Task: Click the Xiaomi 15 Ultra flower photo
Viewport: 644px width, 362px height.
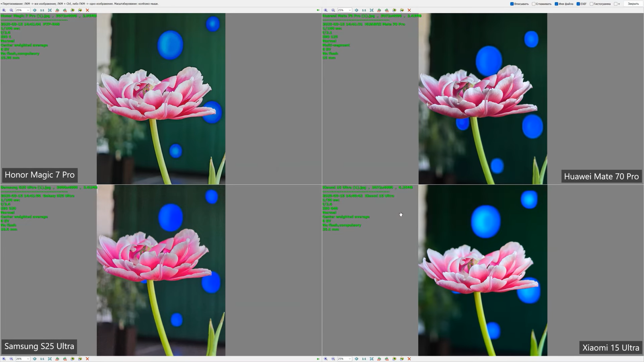Action: pos(483,270)
